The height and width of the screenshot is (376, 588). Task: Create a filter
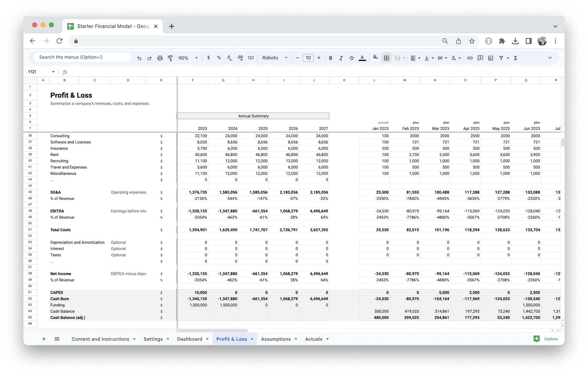tap(501, 58)
